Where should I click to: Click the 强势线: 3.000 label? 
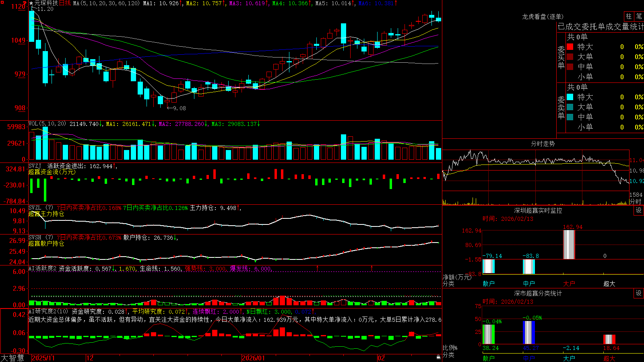click(205, 268)
